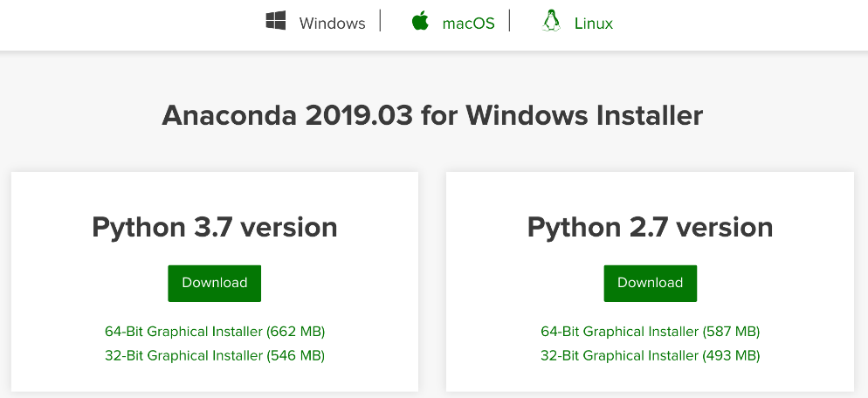The height and width of the screenshot is (398, 868).
Task: Click the Apple logo icon
Action: tap(421, 22)
